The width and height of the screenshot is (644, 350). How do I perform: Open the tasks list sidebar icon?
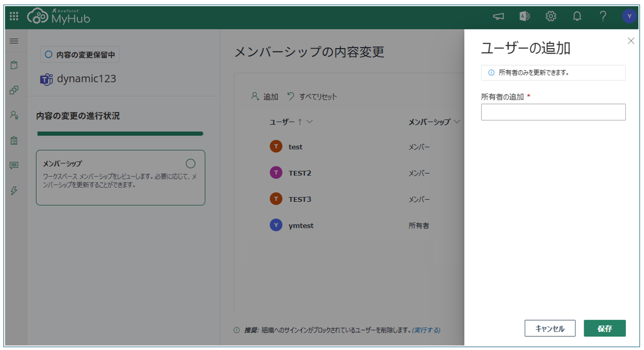(x=14, y=140)
